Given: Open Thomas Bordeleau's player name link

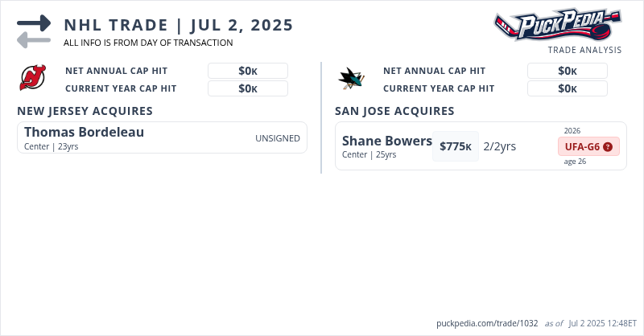Looking at the screenshot, I should pyautogui.click(x=85, y=132).
